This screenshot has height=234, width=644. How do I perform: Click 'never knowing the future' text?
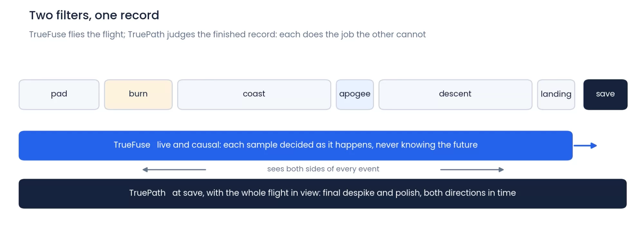pyautogui.click(x=427, y=145)
